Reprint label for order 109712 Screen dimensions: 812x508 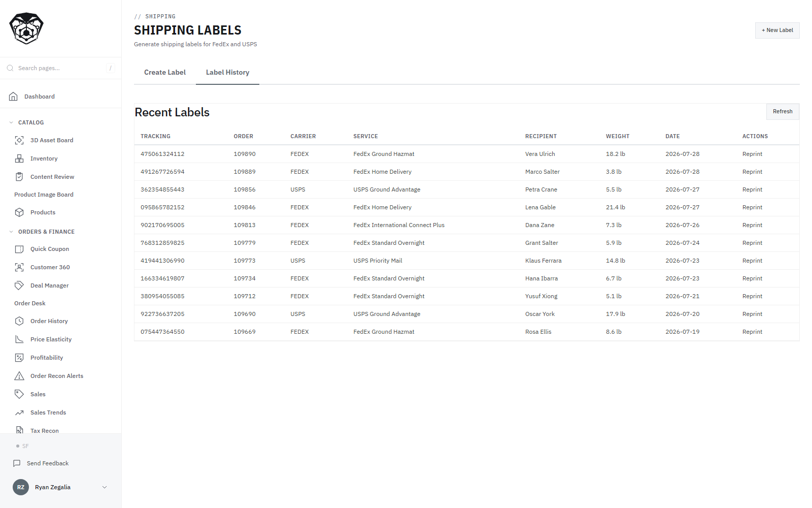coord(752,296)
